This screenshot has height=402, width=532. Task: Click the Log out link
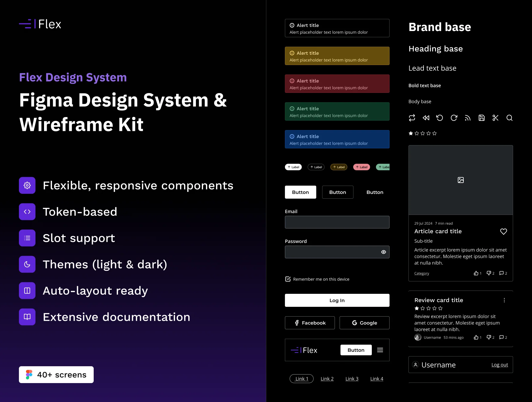point(500,365)
